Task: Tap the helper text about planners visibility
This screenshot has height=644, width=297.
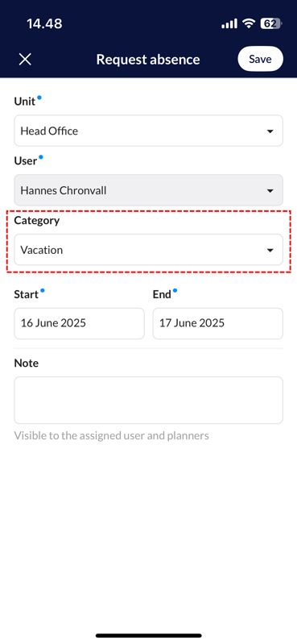Action: click(112, 436)
